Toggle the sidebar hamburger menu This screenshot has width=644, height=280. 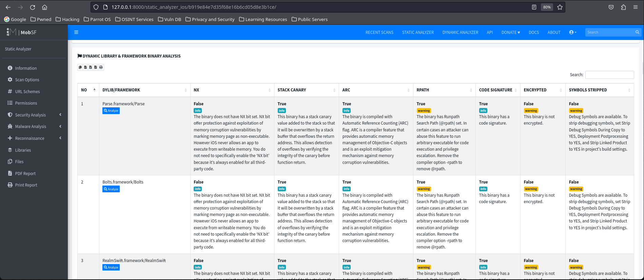[76, 33]
